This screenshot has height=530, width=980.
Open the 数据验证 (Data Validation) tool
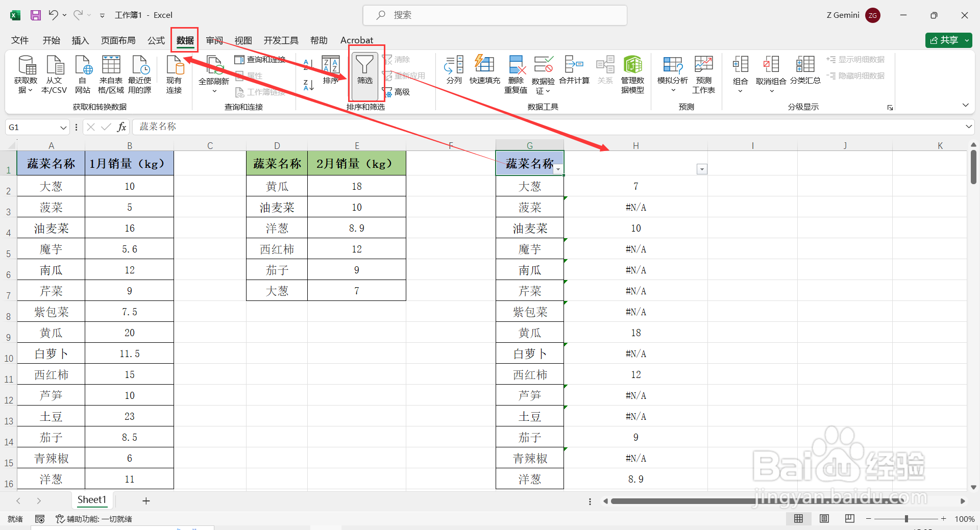(x=543, y=74)
